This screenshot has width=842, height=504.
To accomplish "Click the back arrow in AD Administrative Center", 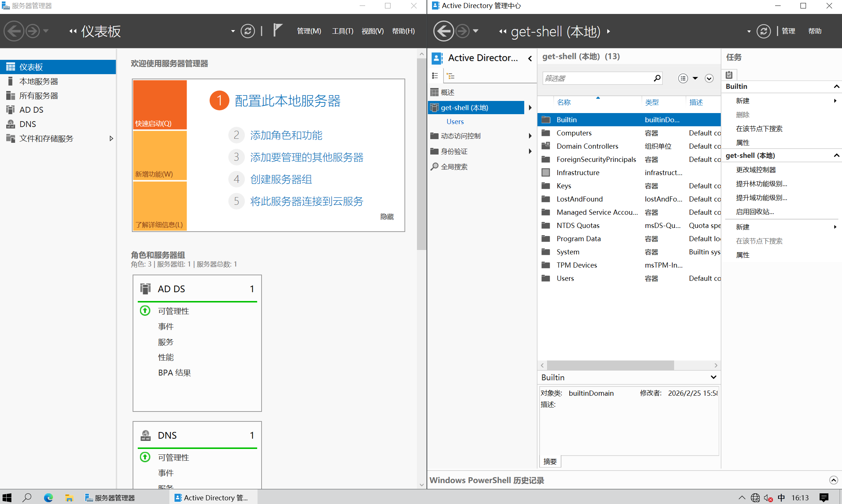I will tap(443, 31).
